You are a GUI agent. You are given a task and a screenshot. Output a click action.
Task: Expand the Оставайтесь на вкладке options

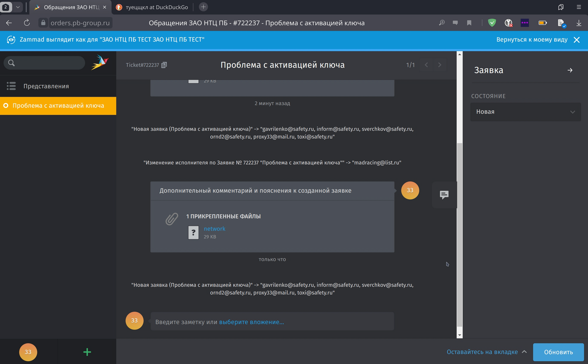(487, 352)
